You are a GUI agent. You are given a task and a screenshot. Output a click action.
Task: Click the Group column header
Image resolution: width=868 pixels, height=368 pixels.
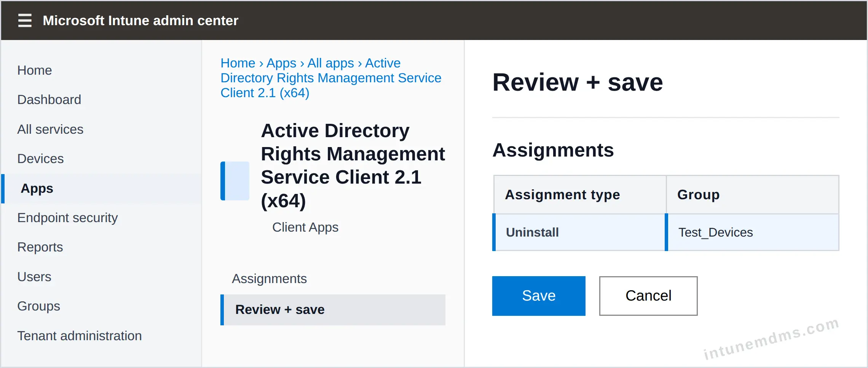pos(753,195)
